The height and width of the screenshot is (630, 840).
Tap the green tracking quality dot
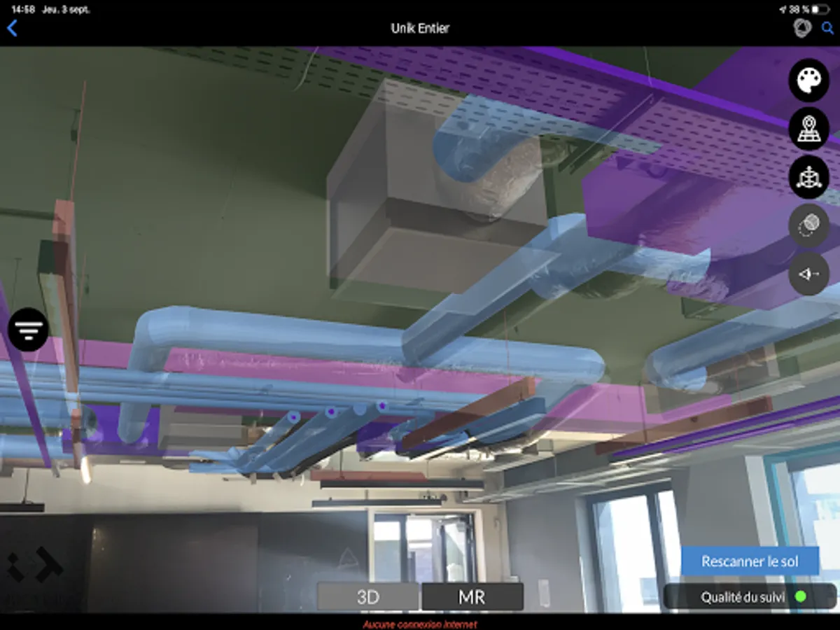801,597
